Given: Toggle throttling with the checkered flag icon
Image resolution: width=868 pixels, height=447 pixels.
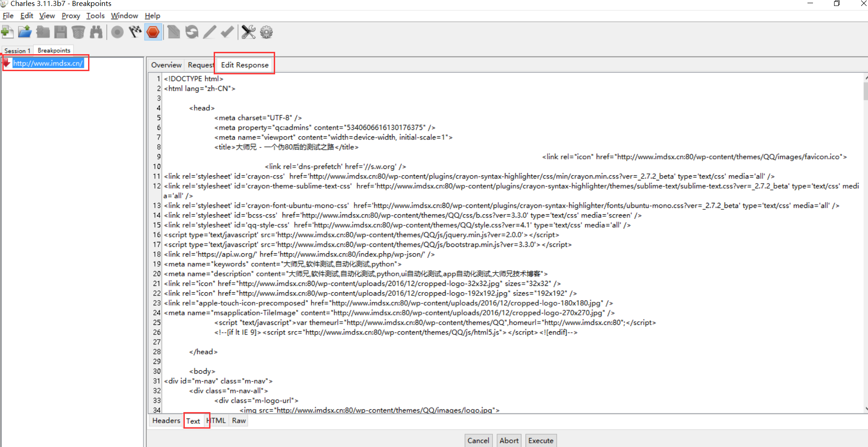Looking at the screenshot, I should click(x=135, y=32).
